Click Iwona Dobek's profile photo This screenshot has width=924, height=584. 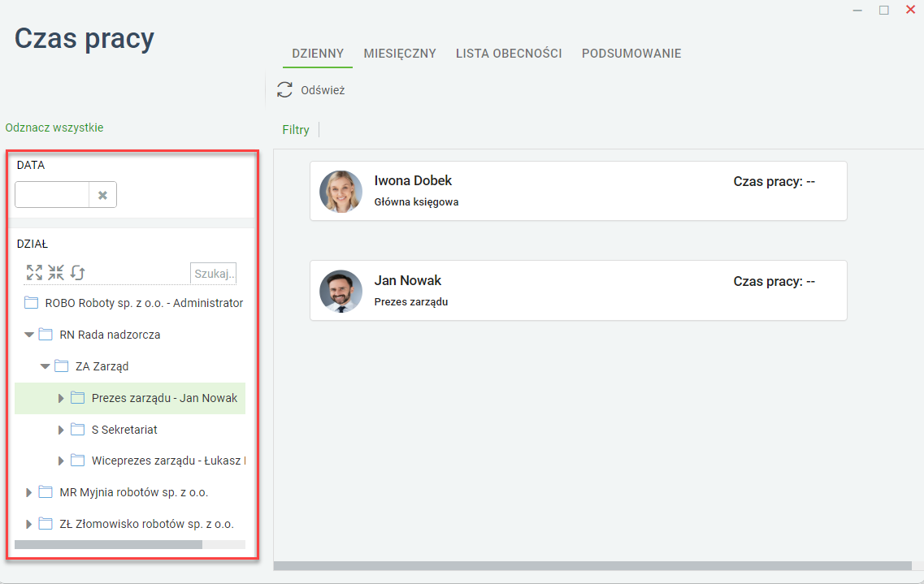tap(341, 192)
